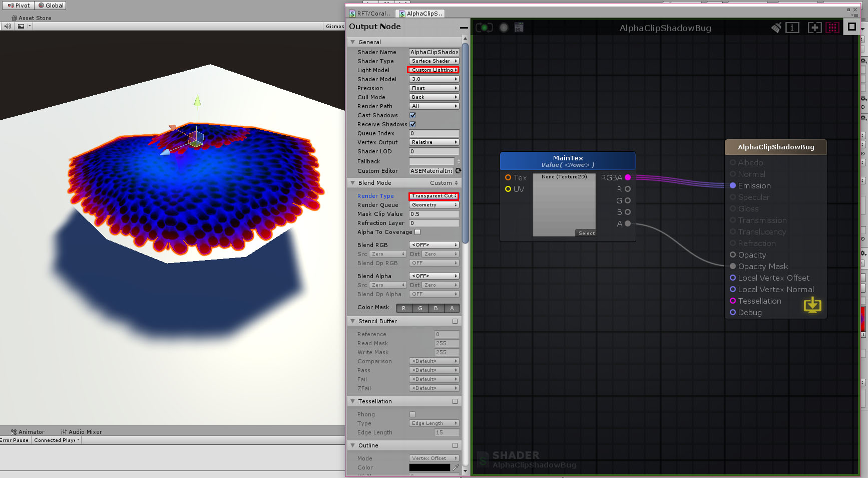Click the Outline color eyedropper icon
868x478 pixels.
click(x=456, y=467)
